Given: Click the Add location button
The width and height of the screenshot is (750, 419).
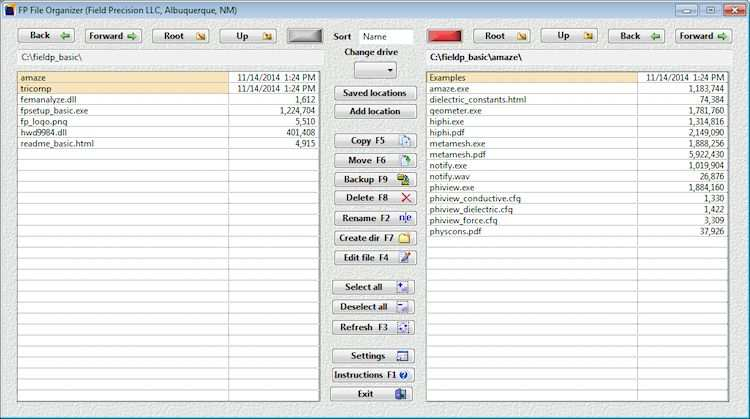Looking at the screenshot, I should [x=374, y=111].
